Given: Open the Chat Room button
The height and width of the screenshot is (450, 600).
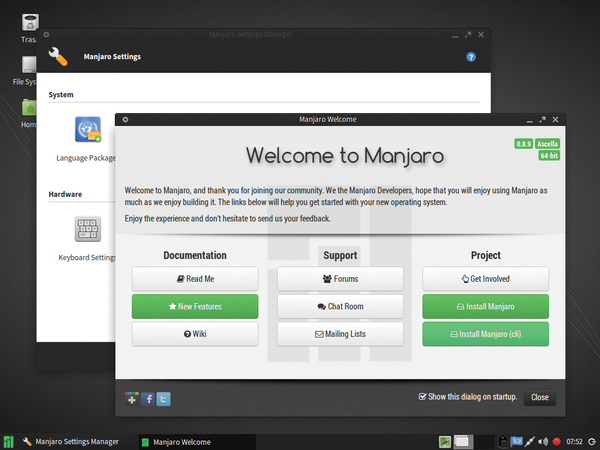Looking at the screenshot, I should click(x=340, y=307).
